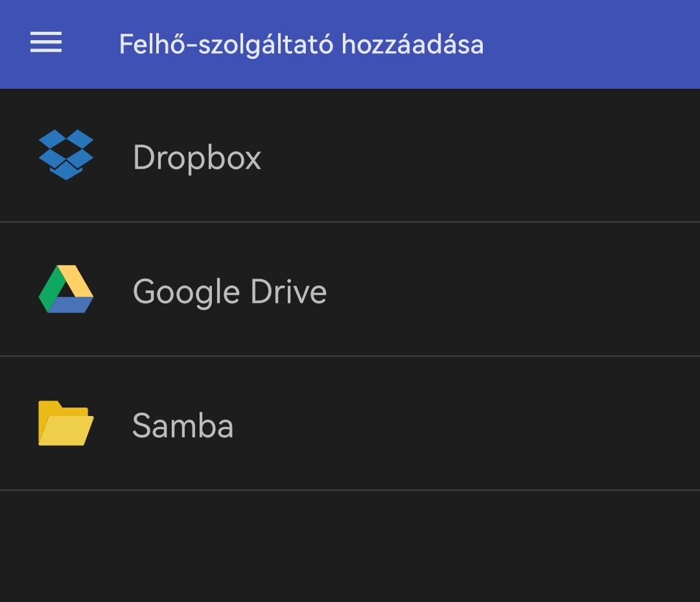Click the 'Felhő-szolgáltató hozzáadása' title
Screen dimensions: 700x602
[301, 44]
